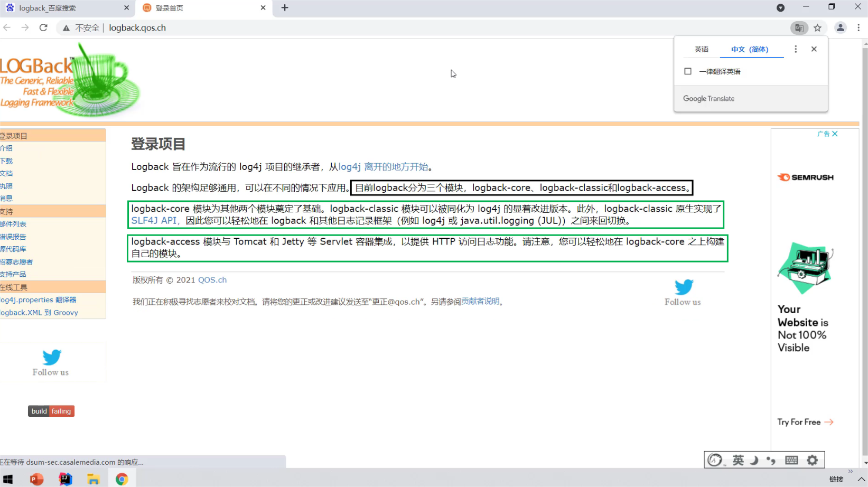Select the 登录首页 browser tab

[x=204, y=8]
